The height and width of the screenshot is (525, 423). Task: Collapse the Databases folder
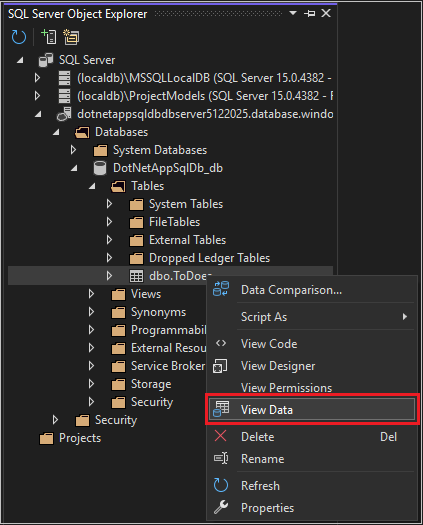click(56, 132)
